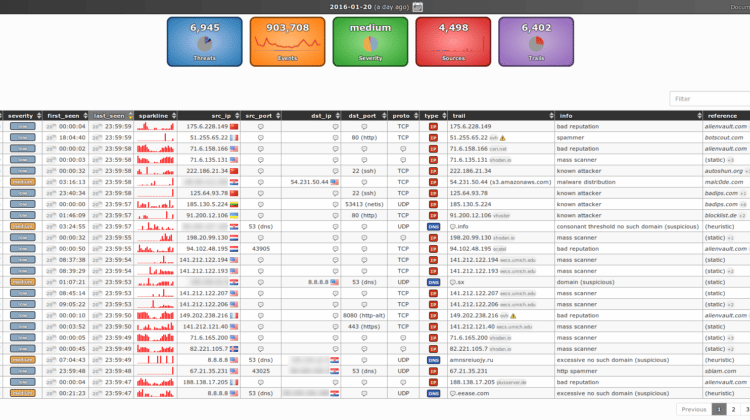Open sblam.com reference link
Screen dimensions: 750x420
click(x=720, y=371)
